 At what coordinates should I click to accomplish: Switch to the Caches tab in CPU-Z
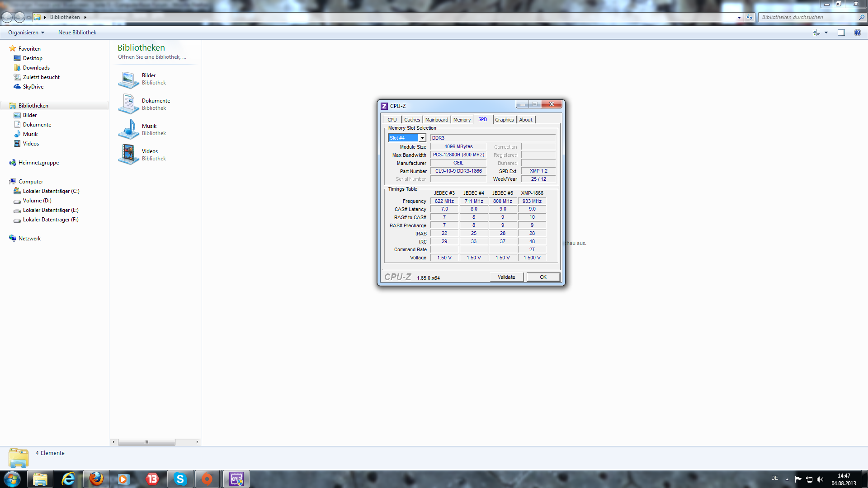click(412, 120)
